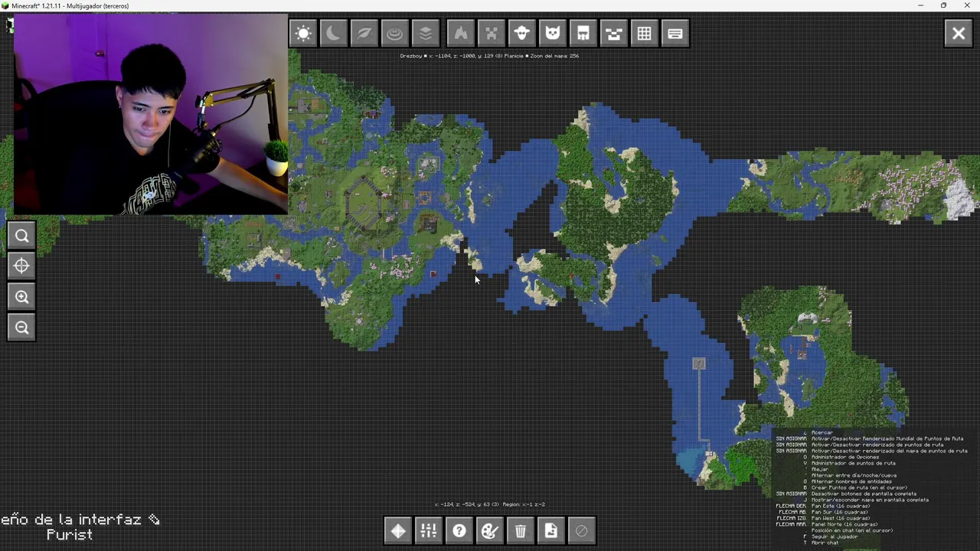Image resolution: width=980 pixels, height=551 pixels.
Task: Zoom out the map
Action: pos(21,328)
